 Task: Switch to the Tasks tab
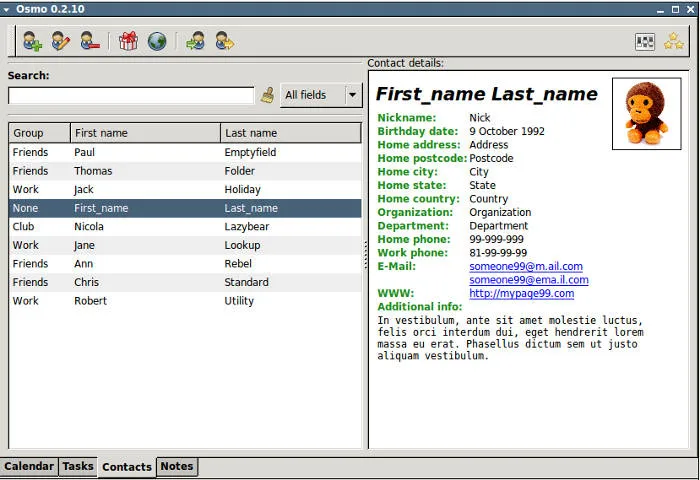point(78,466)
